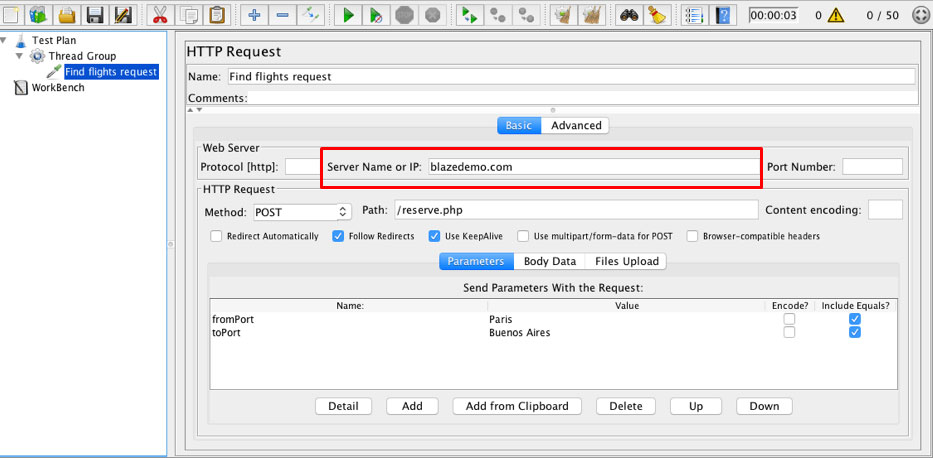
Task: Select Thread Group in the tree
Action: click(82, 56)
